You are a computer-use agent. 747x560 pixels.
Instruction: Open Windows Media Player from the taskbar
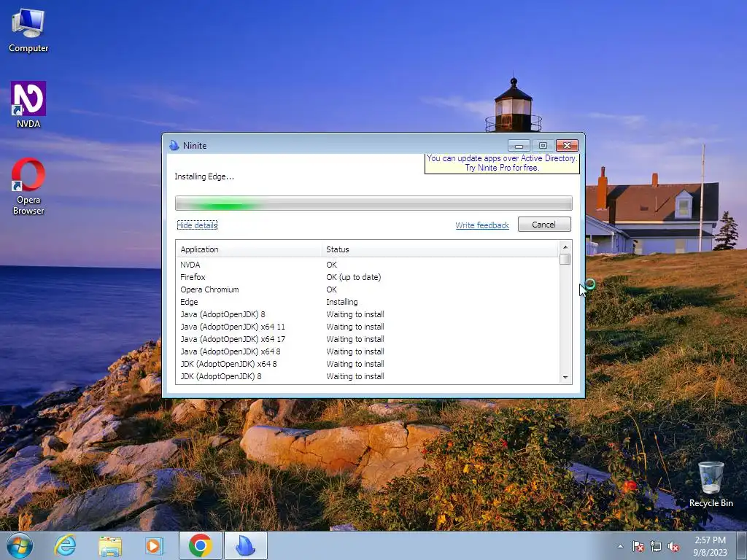point(154,545)
